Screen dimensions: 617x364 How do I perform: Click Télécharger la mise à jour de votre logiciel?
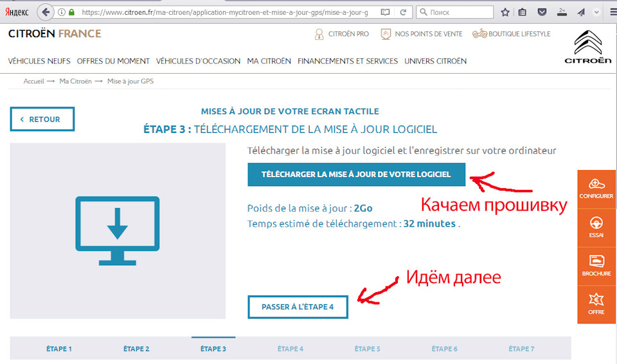357,175
